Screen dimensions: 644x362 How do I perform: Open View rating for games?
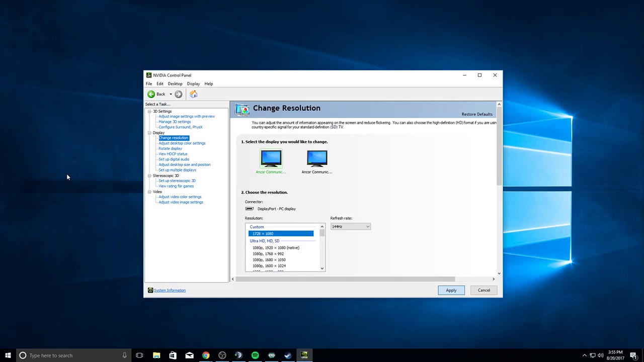tap(176, 186)
